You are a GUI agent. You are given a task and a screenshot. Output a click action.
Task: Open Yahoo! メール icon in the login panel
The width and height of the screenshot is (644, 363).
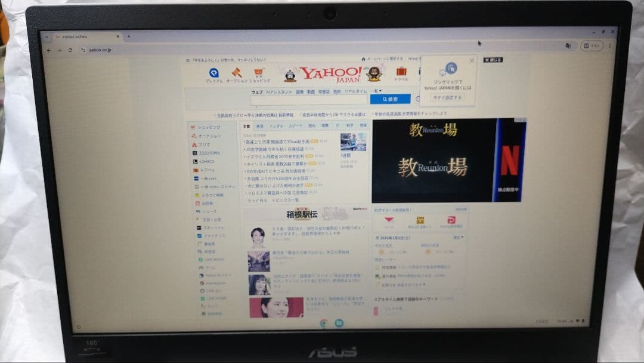[389, 219]
